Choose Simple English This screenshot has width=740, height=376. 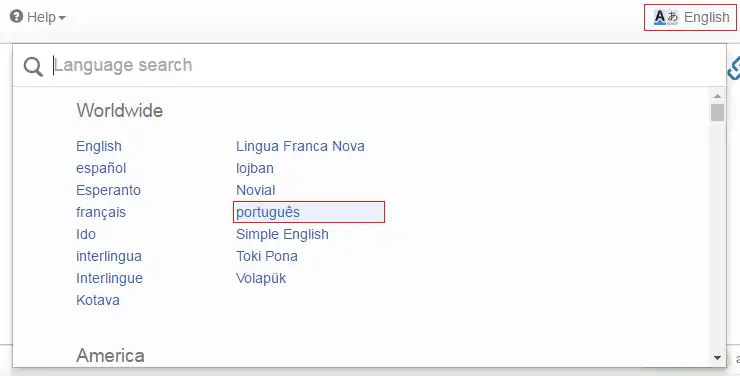click(282, 234)
